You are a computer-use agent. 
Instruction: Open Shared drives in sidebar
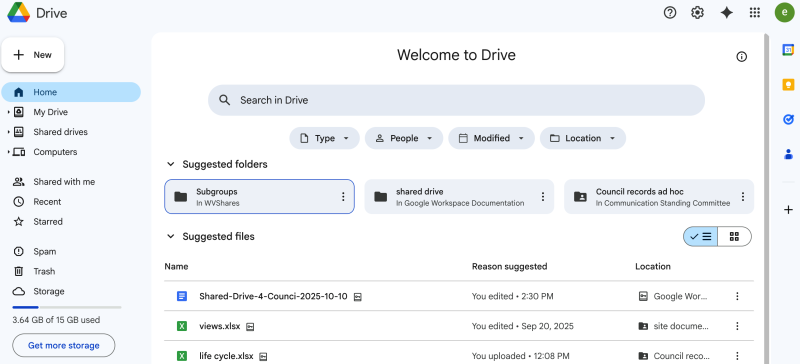pyautogui.click(x=60, y=132)
